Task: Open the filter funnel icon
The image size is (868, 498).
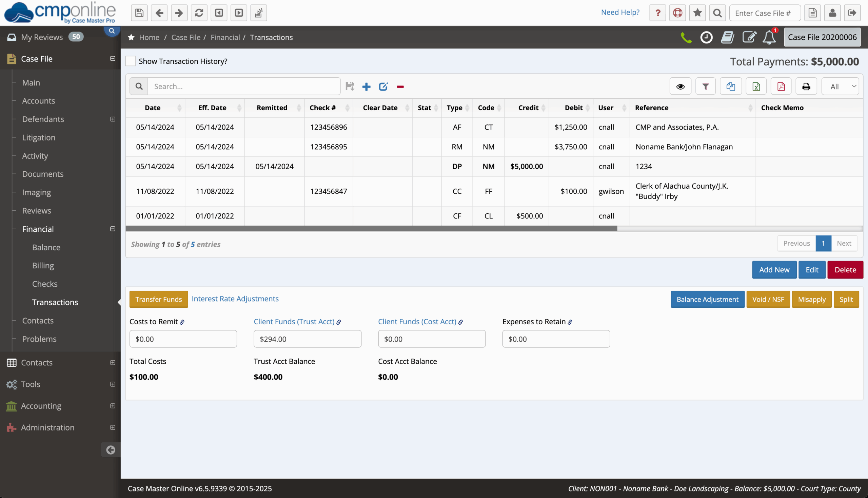Action: (x=705, y=87)
